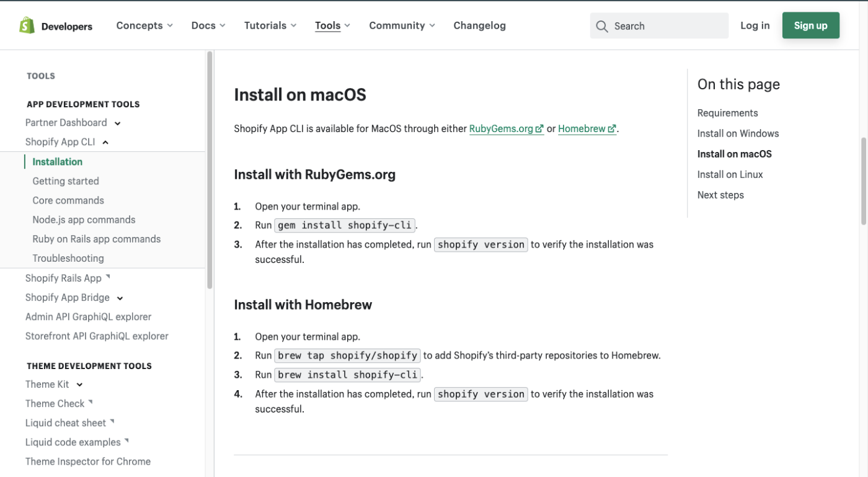868x477 pixels.
Task: Click external link icon beside RubyGems.org
Action: click(x=539, y=129)
